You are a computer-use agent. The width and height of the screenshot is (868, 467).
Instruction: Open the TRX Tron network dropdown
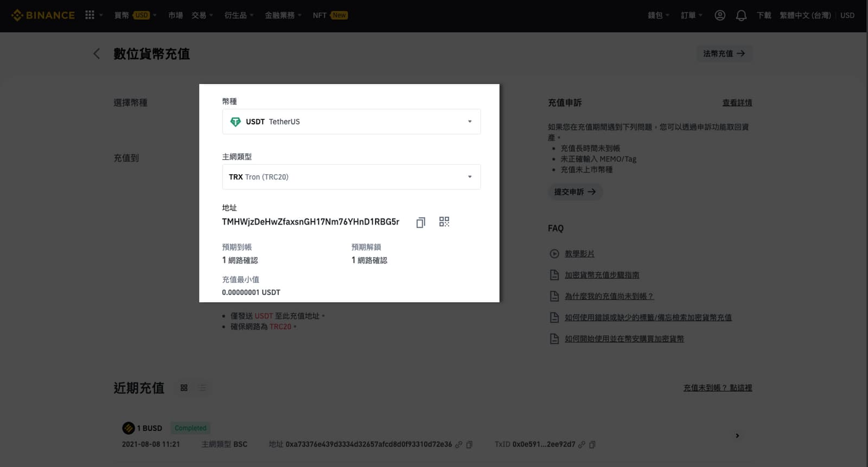tap(351, 177)
